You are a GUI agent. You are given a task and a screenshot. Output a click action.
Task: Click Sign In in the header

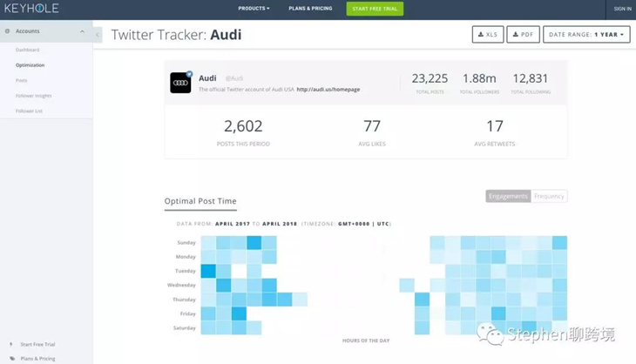click(622, 9)
